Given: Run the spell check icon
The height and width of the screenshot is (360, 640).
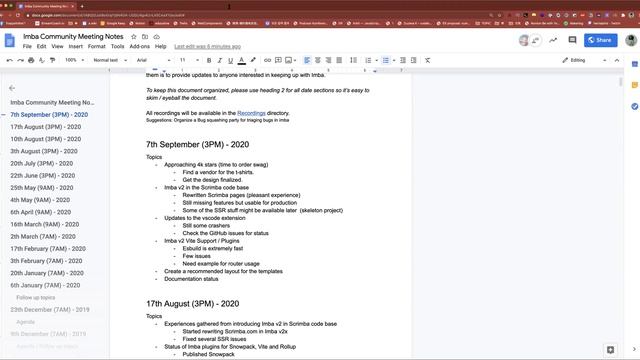Looking at the screenshot, I should point(42,60).
